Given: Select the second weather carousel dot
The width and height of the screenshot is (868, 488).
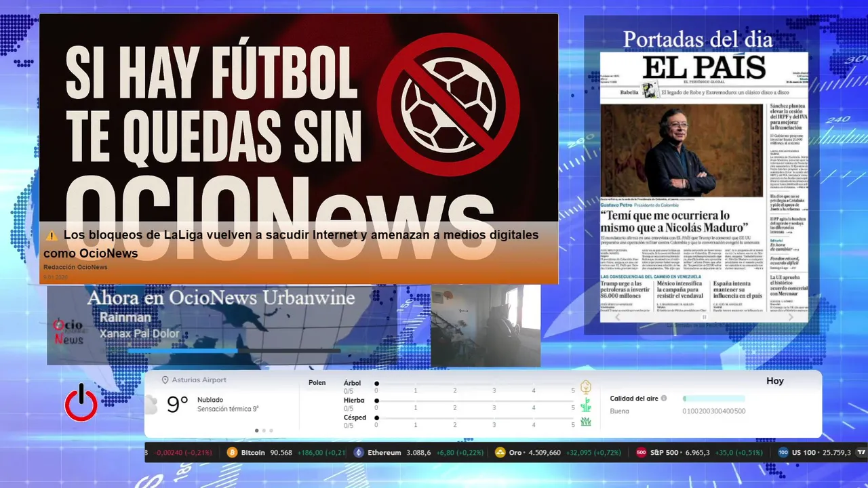Looking at the screenshot, I should coord(264,430).
